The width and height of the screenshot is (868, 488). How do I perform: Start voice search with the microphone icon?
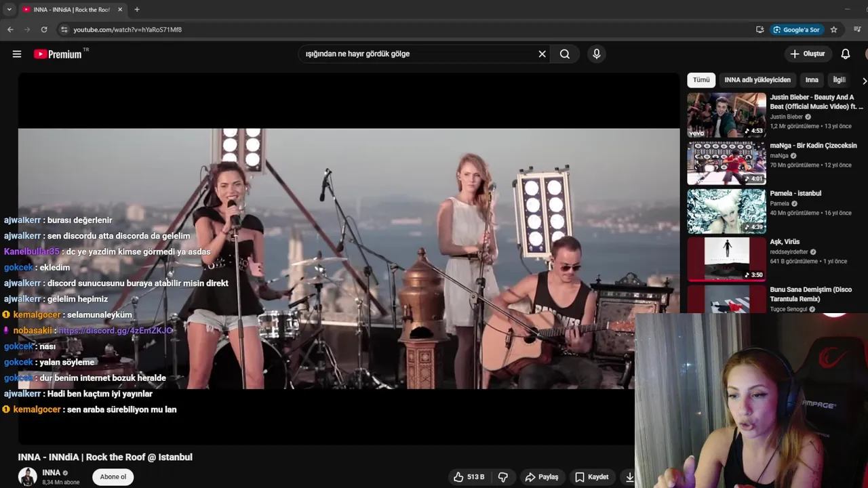pos(597,54)
